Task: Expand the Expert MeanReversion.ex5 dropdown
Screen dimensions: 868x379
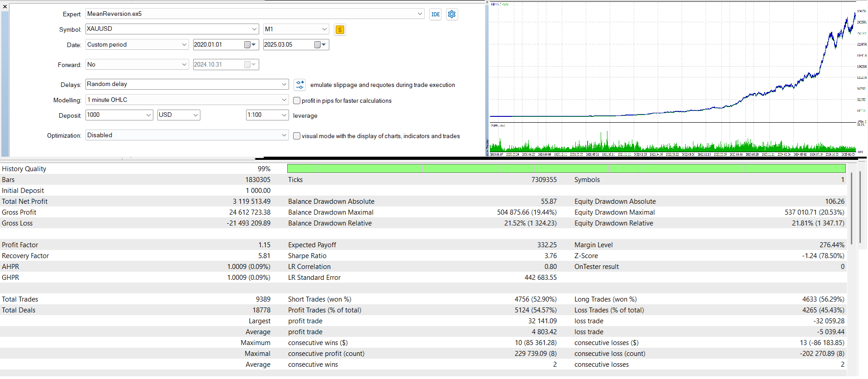Action: coord(420,14)
